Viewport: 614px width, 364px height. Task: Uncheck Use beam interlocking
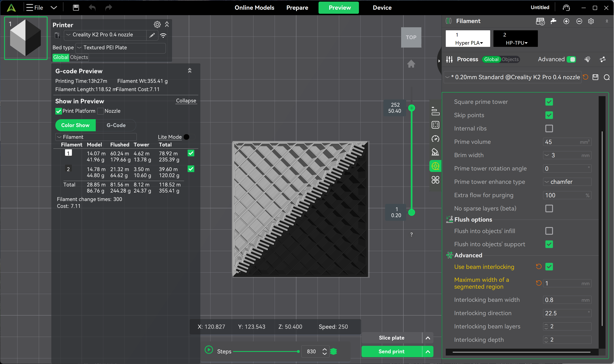(x=549, y=267)
